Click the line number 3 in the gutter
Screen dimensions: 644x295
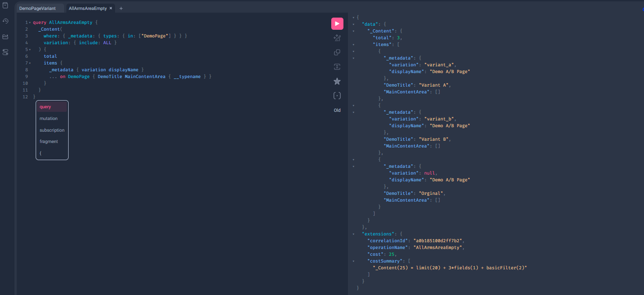[27, 36]
